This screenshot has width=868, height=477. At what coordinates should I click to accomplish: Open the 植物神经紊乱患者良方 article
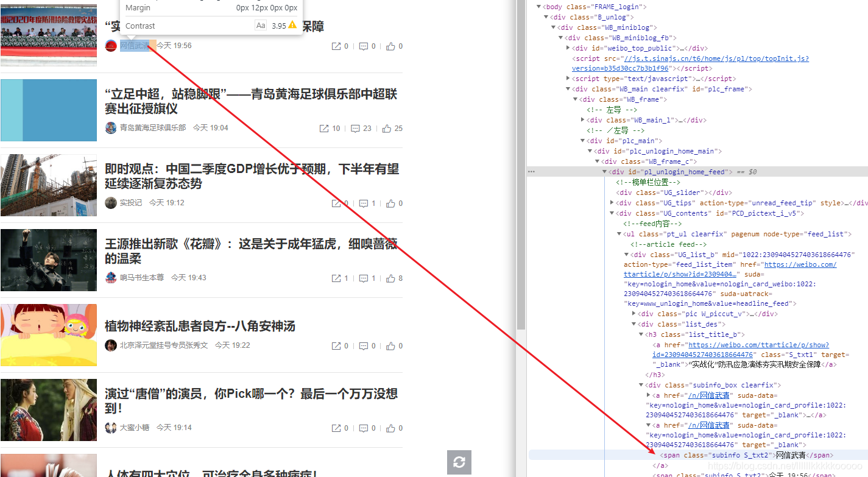[x=200, y=326]
